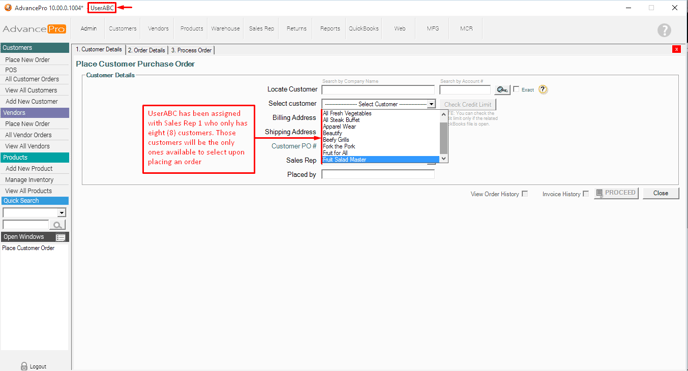Switch to 2. Order Details tab
Viewport: 688px width, 371px height.
pos(147,50)
